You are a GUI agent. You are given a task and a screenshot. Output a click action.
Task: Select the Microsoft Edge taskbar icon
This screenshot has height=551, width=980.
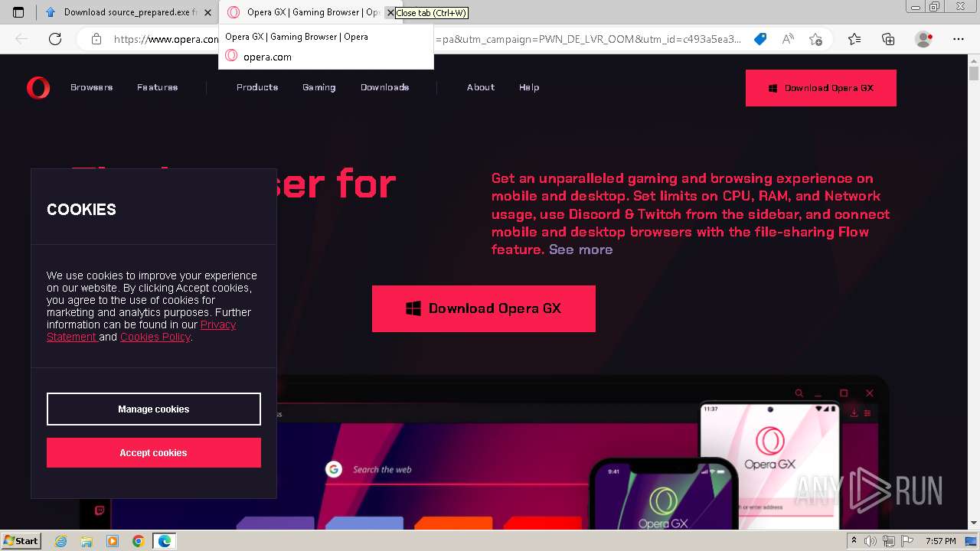pyautogui.click(x=165, y=541)
